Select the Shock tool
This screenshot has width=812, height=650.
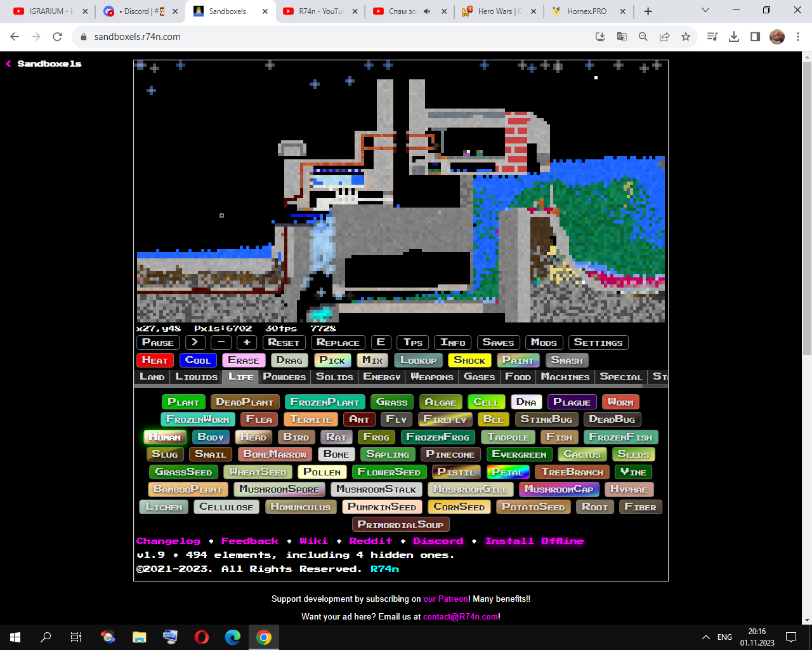(469, 361)
